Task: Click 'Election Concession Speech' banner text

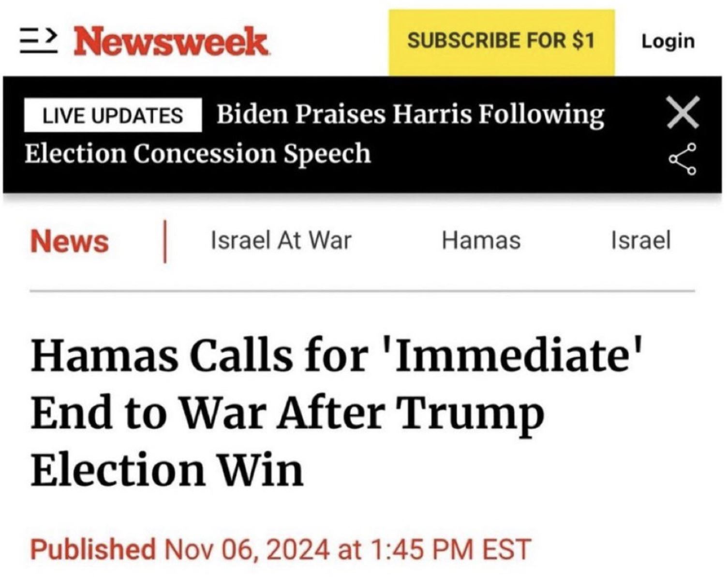Action: pos(198,154)
